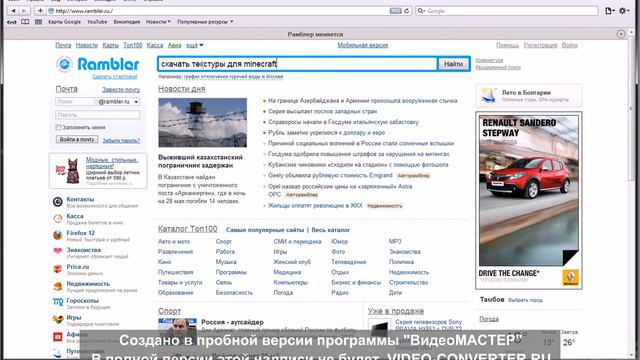Open the 'Каталог Топ100' heading link

pyautogui.click(x=187, y=229)
